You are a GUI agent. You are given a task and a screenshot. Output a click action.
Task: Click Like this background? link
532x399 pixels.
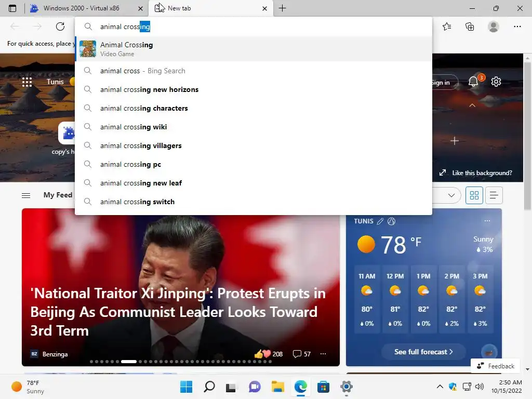click(x=476, y=172)
